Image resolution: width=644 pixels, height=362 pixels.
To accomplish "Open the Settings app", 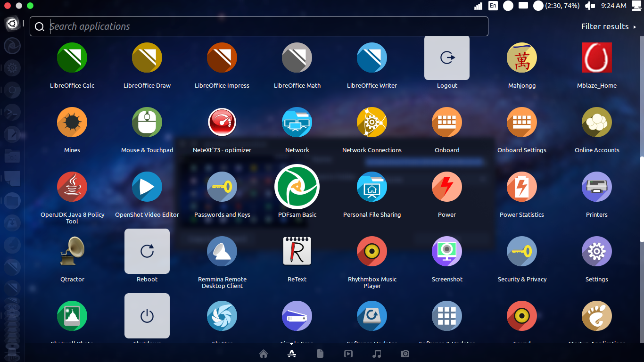I will [x=597, y=251].
